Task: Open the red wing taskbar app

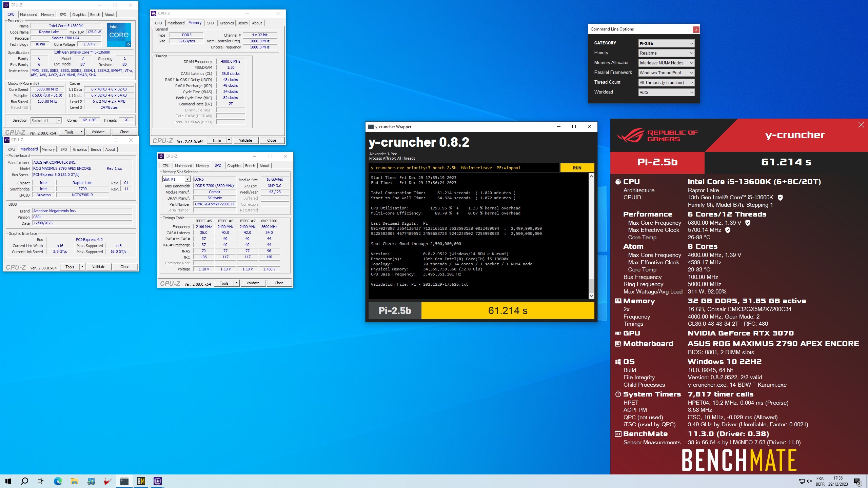Action: (x=107, y=481)
